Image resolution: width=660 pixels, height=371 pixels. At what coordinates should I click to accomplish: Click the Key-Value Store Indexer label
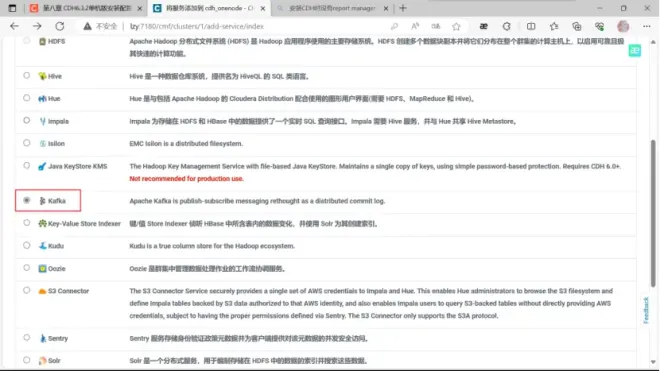(x=84, y=224)
